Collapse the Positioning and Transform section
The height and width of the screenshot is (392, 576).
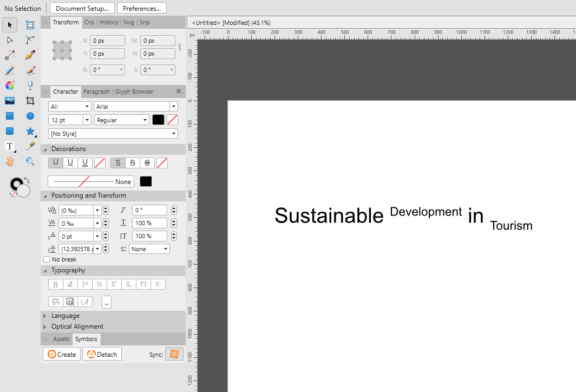45,196
